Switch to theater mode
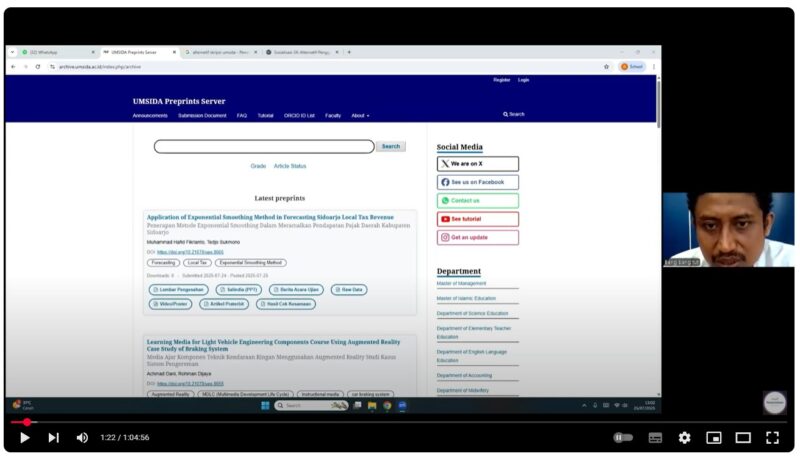The height and width of the screenshot is (456, 800). [743, 438]
